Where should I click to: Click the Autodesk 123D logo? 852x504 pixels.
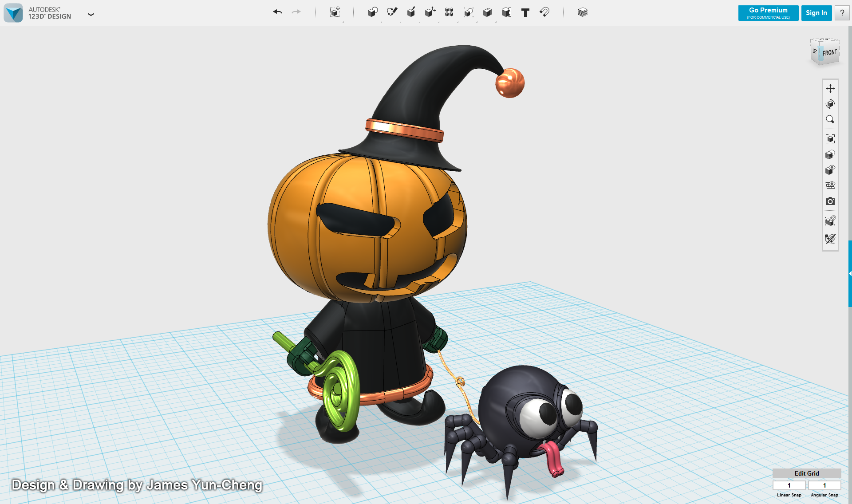13,13
